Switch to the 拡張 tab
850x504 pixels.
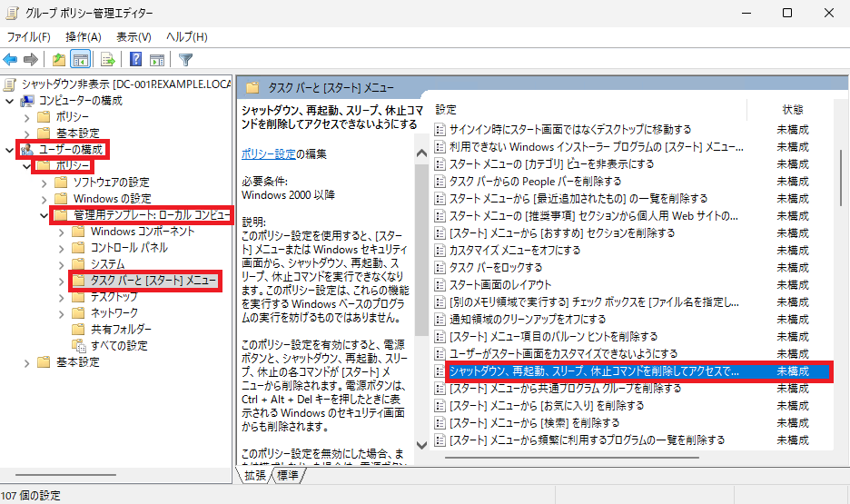255,475
